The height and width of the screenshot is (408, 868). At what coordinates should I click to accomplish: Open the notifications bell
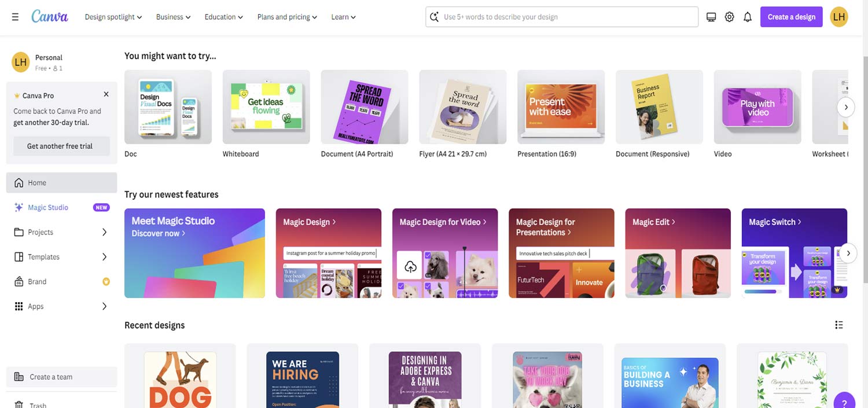pos(748,17)
